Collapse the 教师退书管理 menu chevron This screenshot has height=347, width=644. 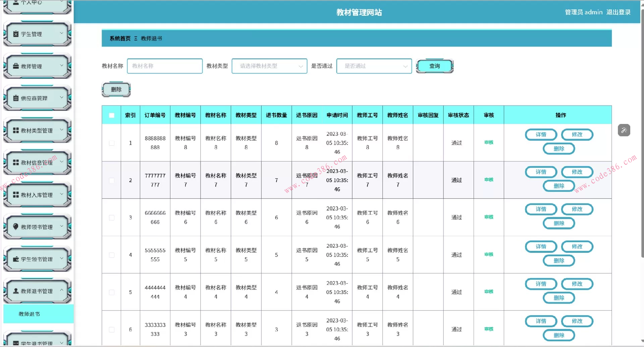62,290
